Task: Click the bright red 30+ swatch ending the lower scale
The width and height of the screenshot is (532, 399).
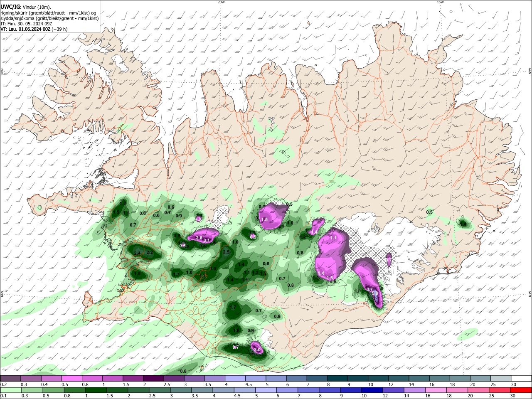Action: [x=521, y=390]
